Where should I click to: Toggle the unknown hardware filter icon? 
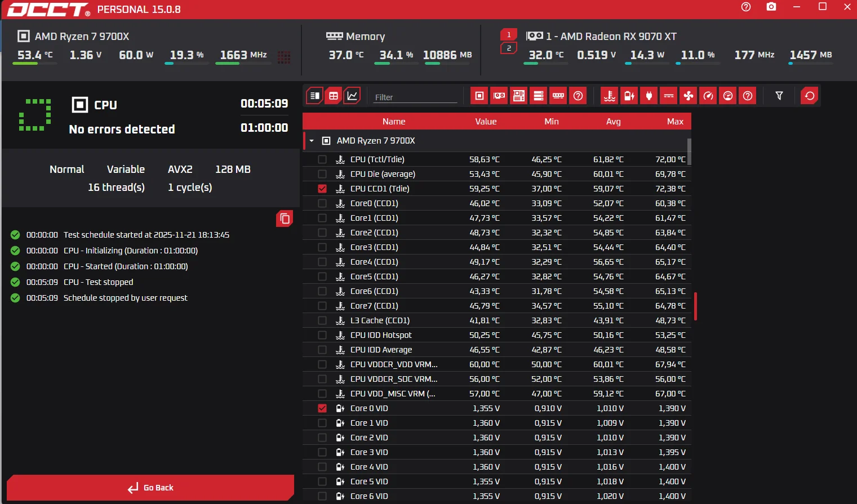578,96
